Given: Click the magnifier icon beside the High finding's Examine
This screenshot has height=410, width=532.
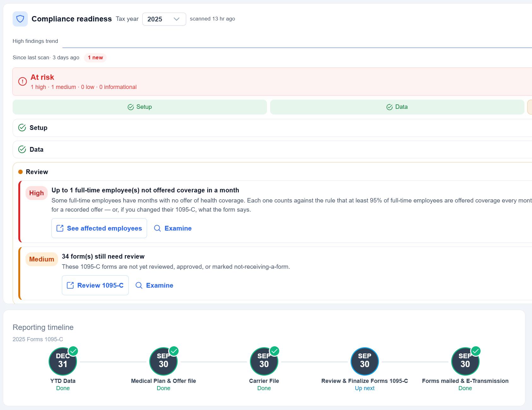Looking at the screenshot, I should click(x=157, y=228).
